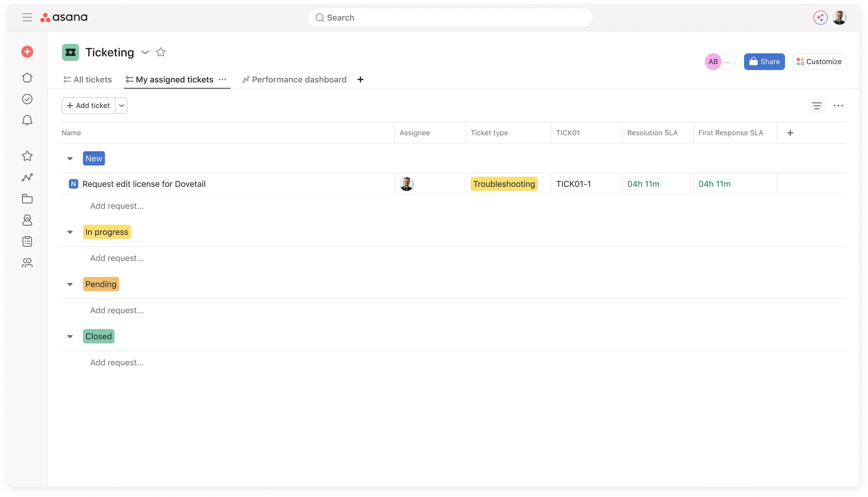Open the Performance dashboard tab
The width and height of the screenshot is (868, 497).
(294, 79)
